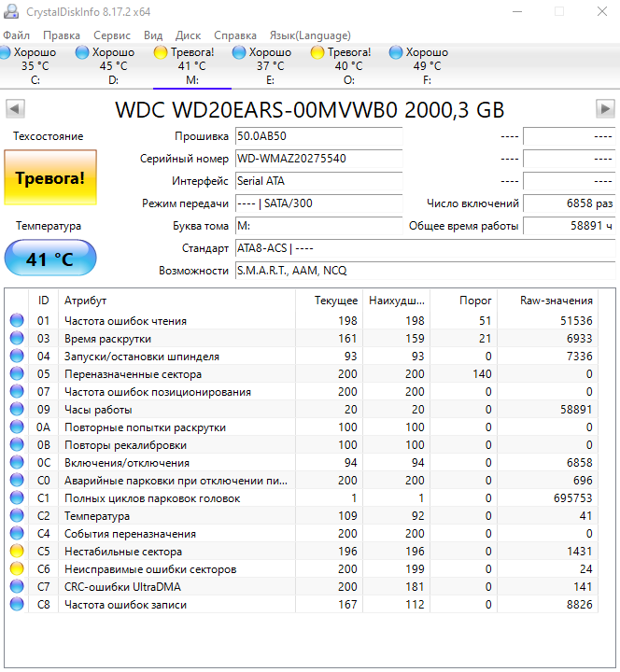Click raw value 8826
620x672 pixels.
tap(579, 604)
